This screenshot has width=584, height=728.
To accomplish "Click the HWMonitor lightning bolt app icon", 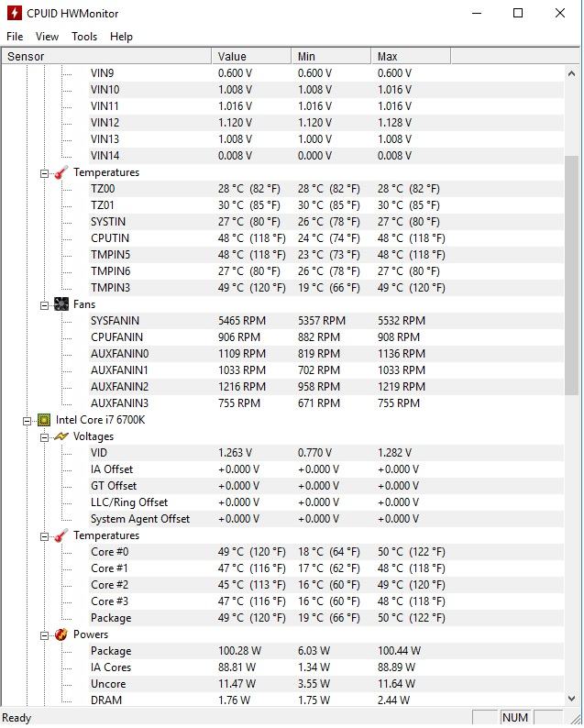I will (14, 14).
